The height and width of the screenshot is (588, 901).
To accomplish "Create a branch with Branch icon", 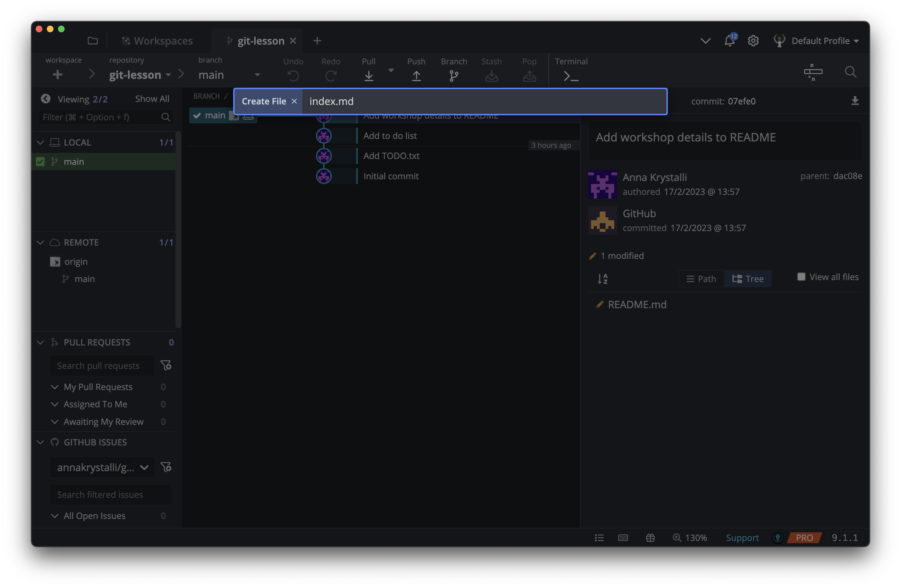I will 454,76.
